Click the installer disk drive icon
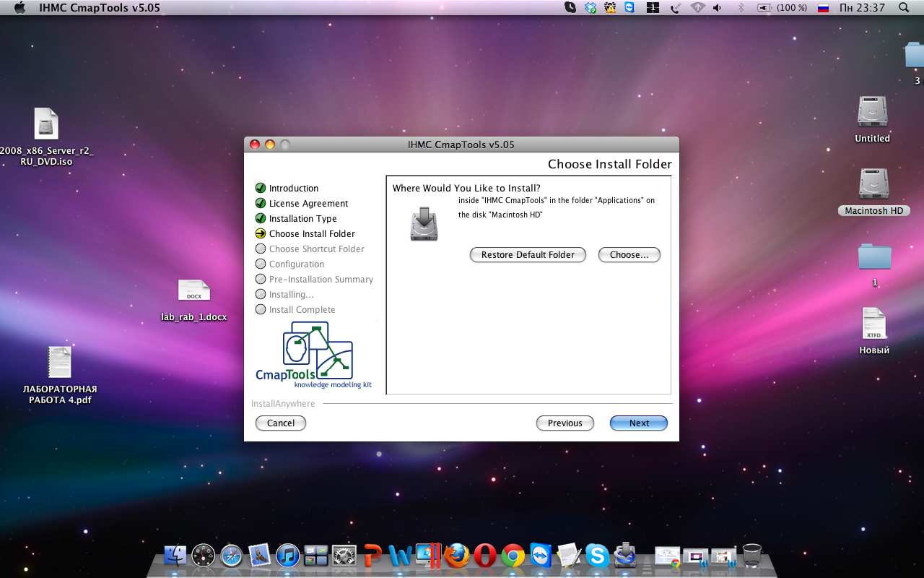Screen dimensions: 924x578 click(x=424, y=223)
